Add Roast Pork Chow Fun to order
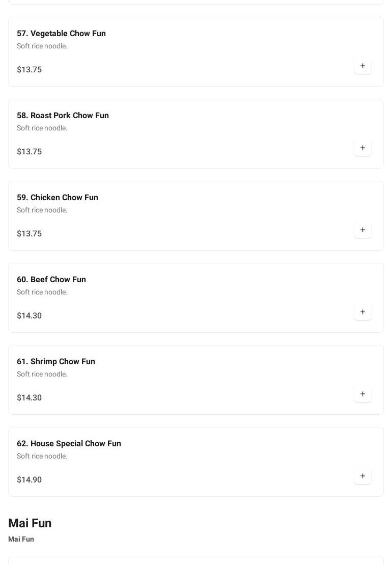 [362, 148]
